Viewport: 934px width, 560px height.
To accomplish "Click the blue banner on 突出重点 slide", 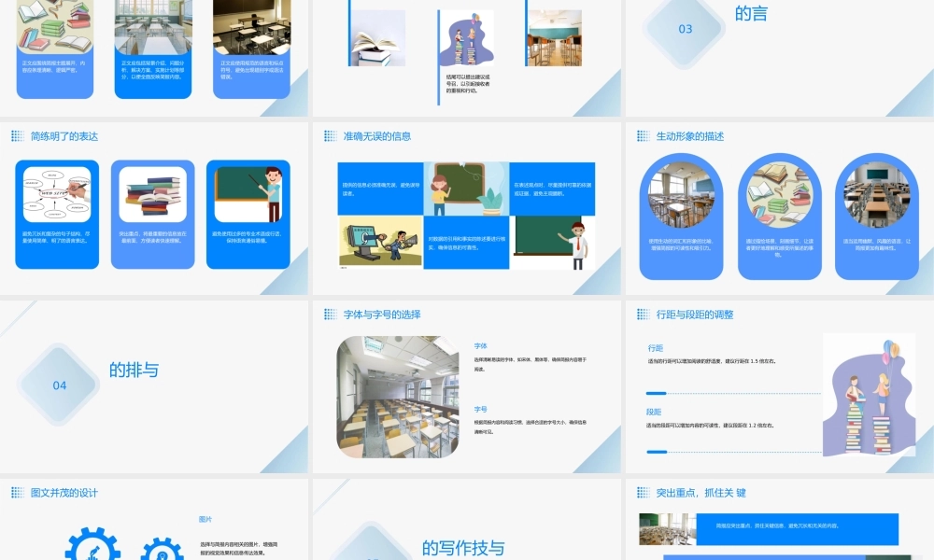I will [x=797, y=529].
